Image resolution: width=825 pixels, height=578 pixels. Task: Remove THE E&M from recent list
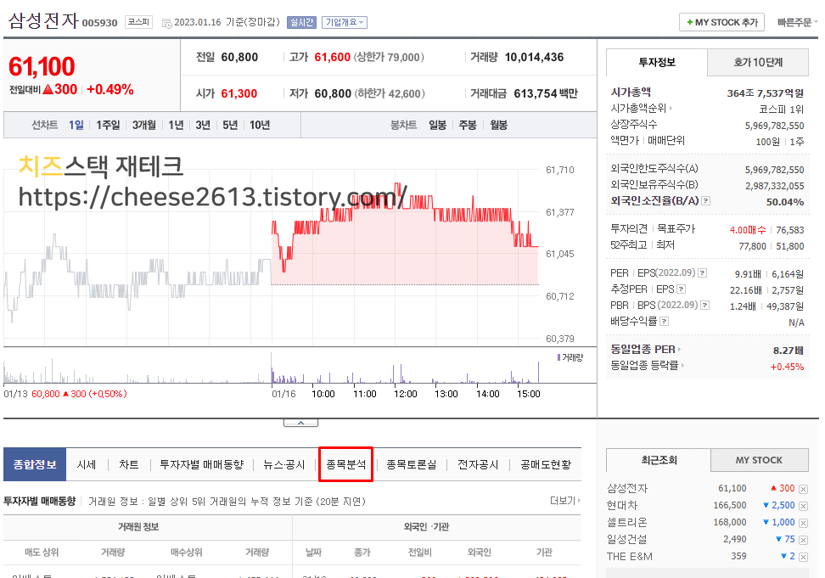803,556
